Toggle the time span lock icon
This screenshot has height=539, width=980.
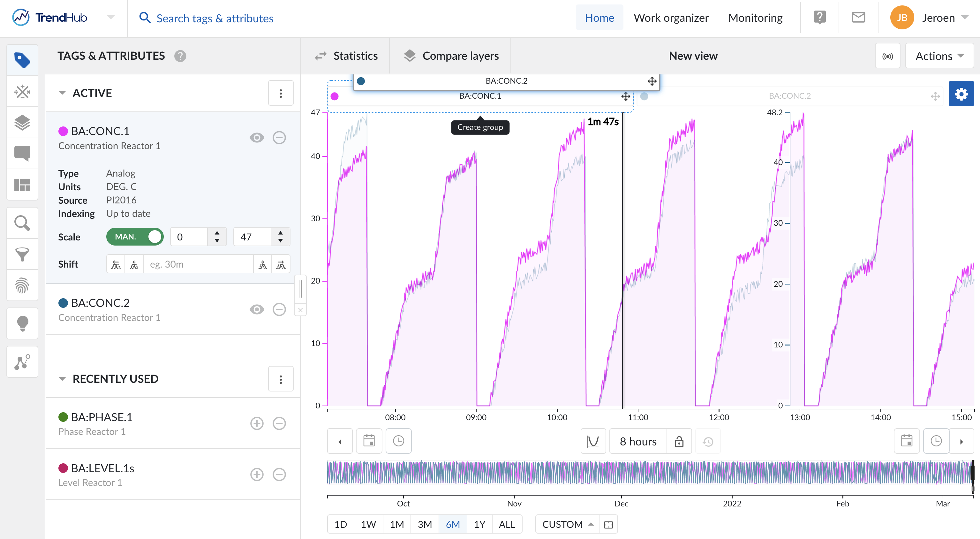pyautogui.click(x=679, y=442)
